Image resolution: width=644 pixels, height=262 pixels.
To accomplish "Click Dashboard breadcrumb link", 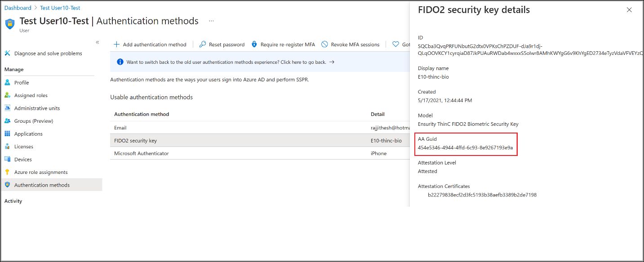I will click(18, 8).
